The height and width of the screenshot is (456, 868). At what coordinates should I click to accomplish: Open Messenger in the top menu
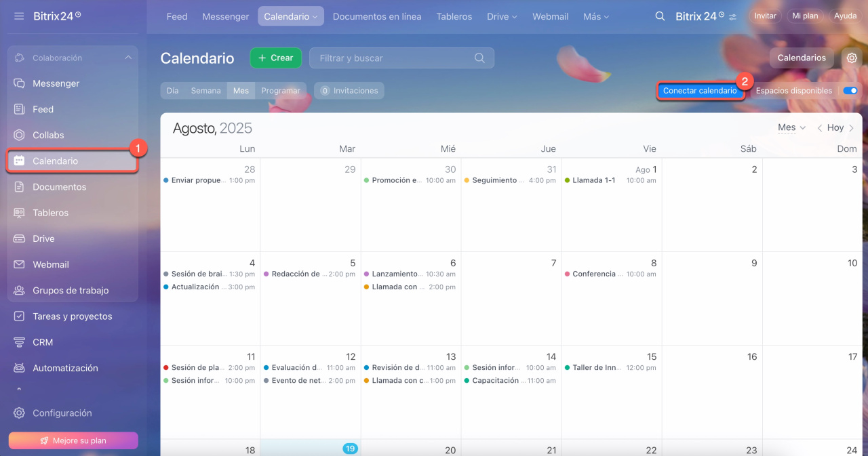pyautogui.click(x=226, y=16)
